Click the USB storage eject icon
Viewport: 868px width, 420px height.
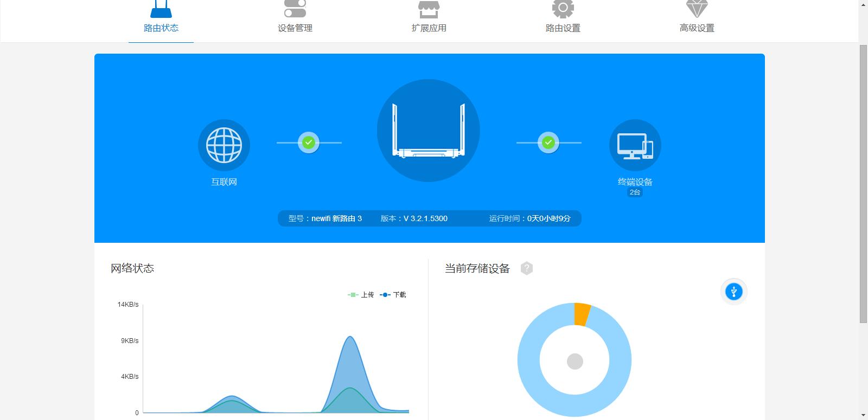coord(734,292)
